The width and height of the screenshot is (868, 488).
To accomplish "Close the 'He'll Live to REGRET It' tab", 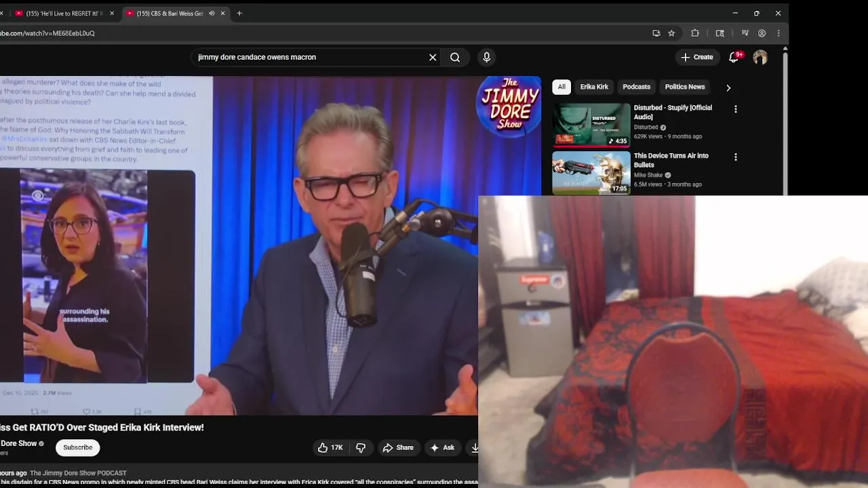I will [x=112, y=14].
